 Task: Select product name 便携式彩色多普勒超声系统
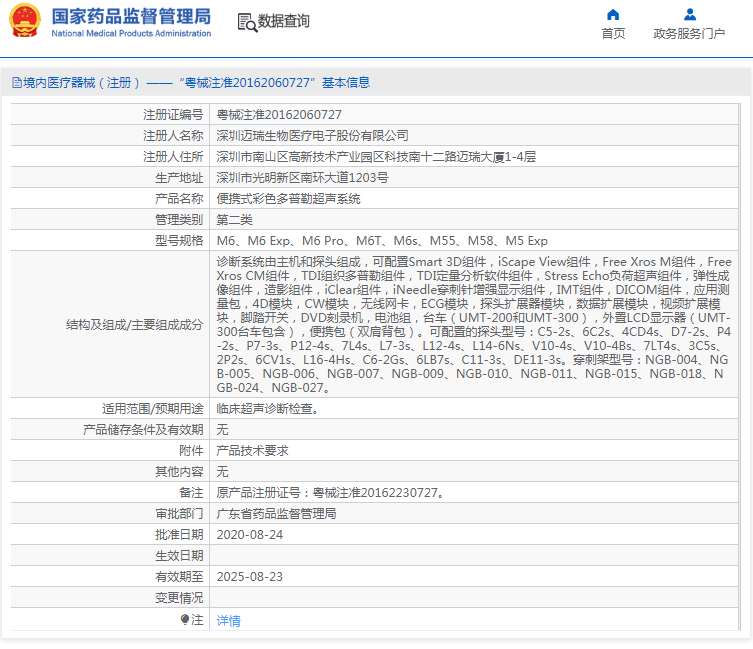coord(288,199)
